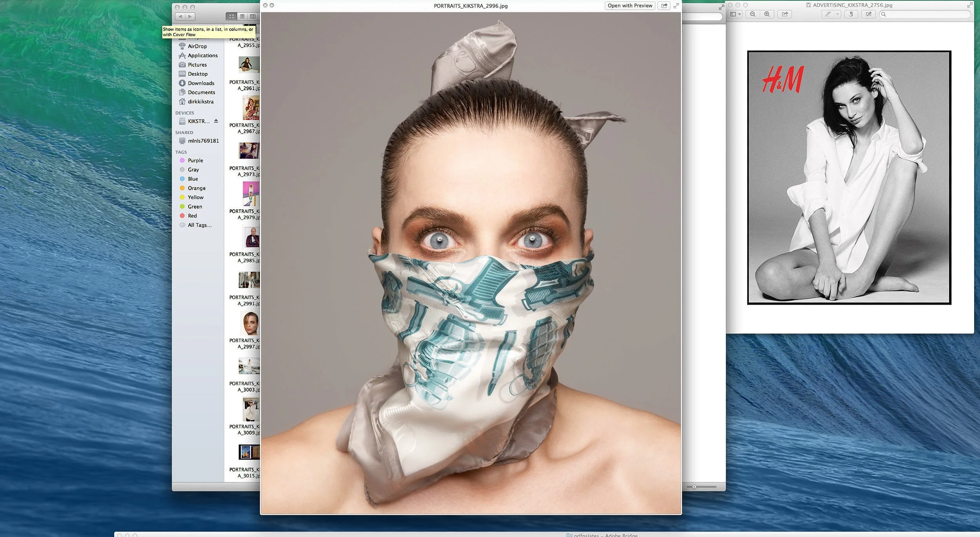Open the share menu in Preview

[785, 14]
